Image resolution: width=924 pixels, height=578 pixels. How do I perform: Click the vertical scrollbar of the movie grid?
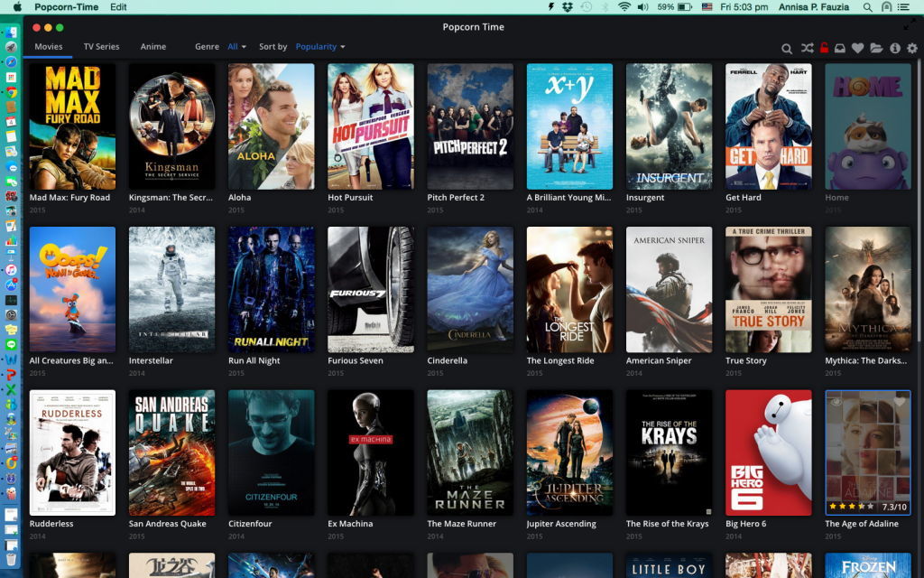point(919,200)
